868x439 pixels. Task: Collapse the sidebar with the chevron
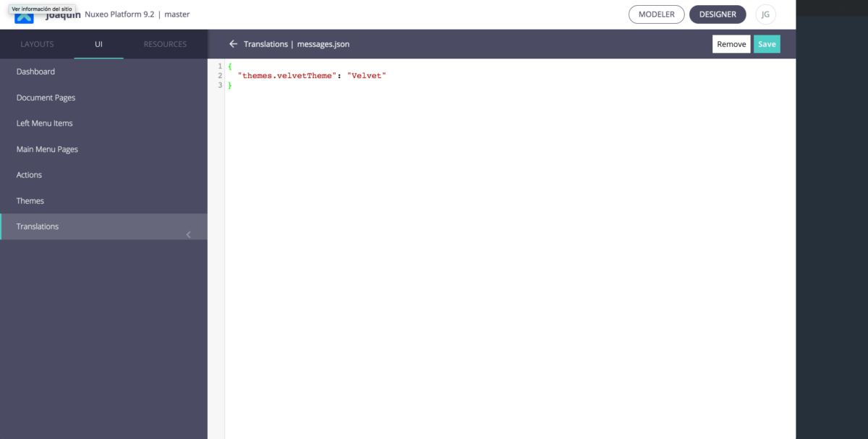coord(188,234)
